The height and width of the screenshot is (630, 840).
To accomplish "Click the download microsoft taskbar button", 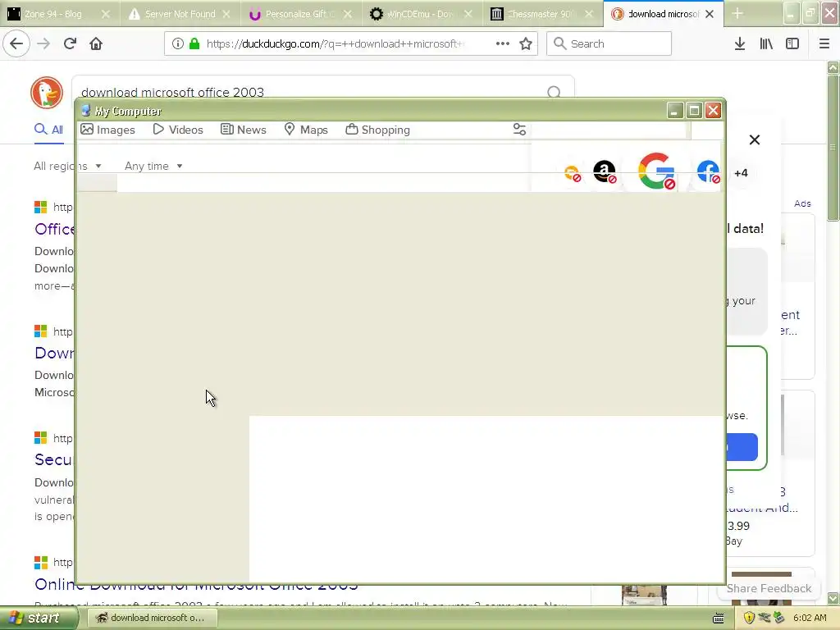I will (151, 618).
